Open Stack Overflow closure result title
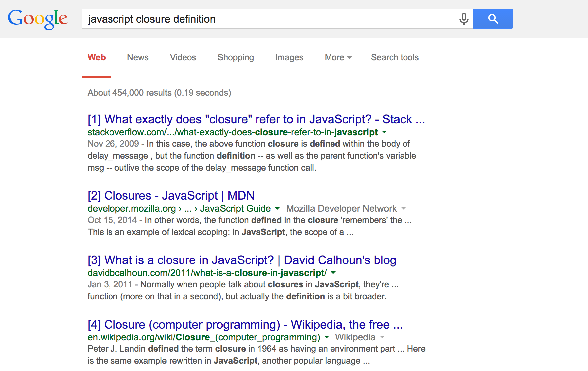This screenshot has width=588, height=371. click(256, 119)
